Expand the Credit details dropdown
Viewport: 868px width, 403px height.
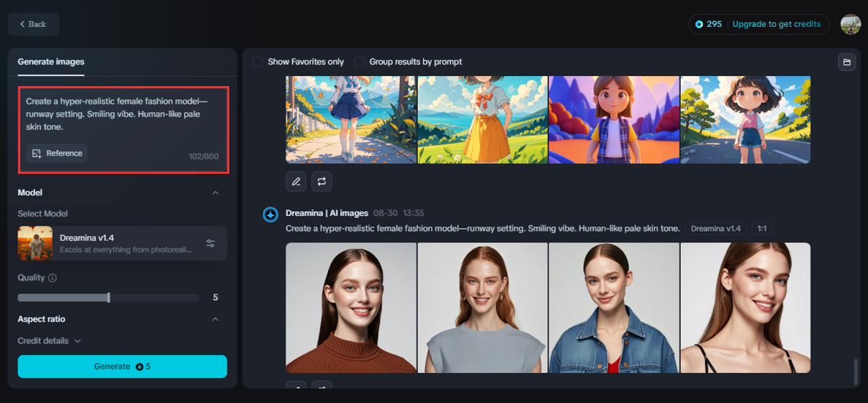(x=50, y=341)
